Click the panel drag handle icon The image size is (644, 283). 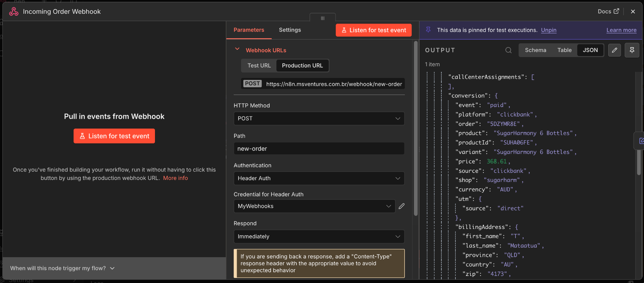(323, 18)
